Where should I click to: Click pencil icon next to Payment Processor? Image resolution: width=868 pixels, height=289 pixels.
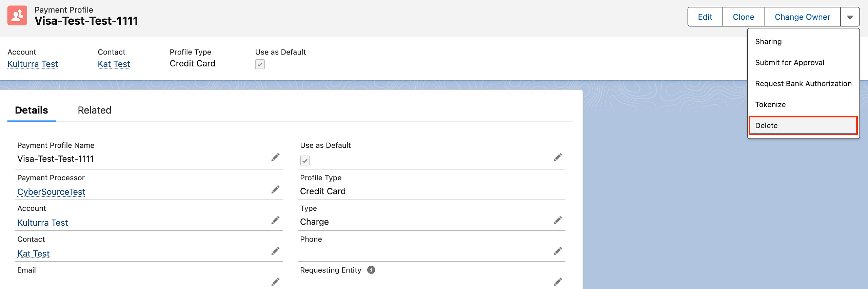pos(275,190)
